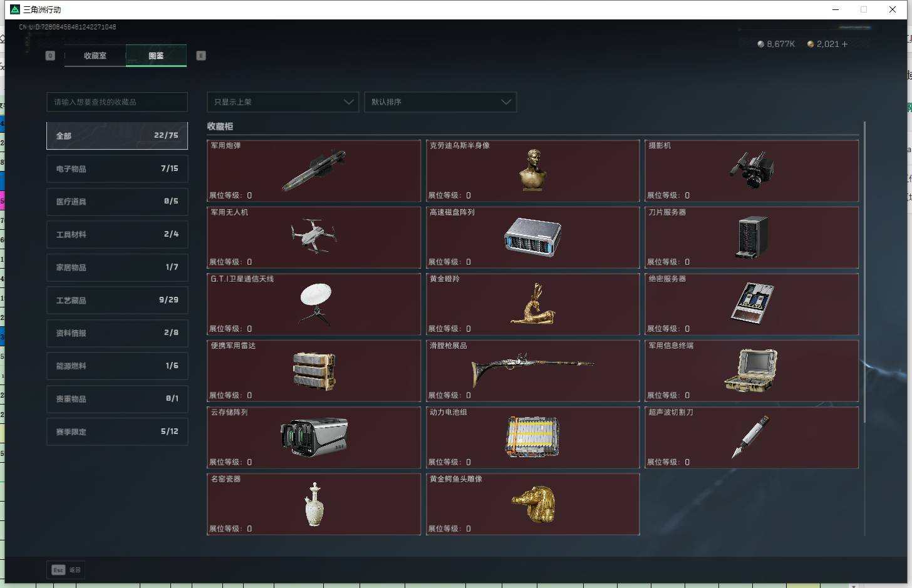This screenshot has height=588, width=912.
Task: Click the 超声波切割刀 cutter icon
Action: coord(752,436)
